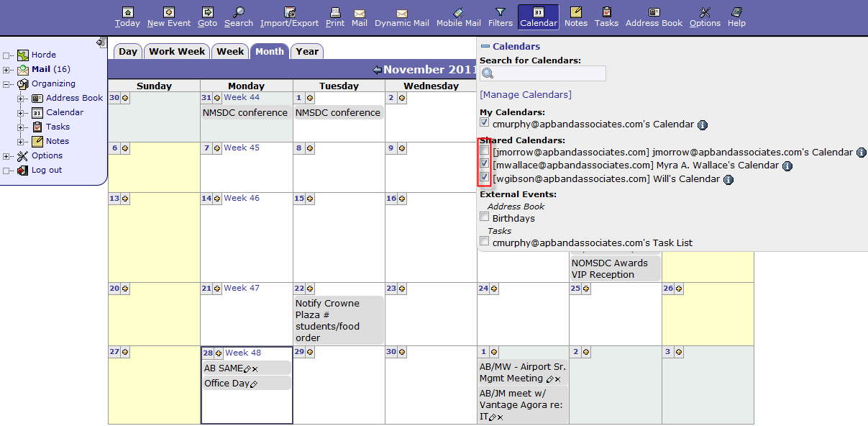Click info icon beside Will's Calendar
Screen dimensions: 868x426
728,179
